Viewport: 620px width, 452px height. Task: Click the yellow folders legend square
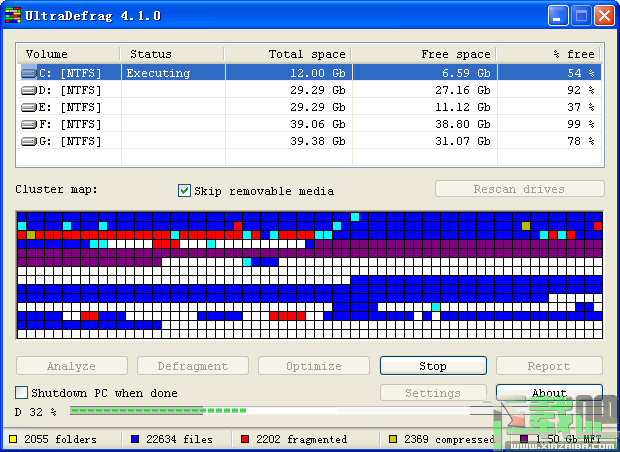tap(13, 439)
